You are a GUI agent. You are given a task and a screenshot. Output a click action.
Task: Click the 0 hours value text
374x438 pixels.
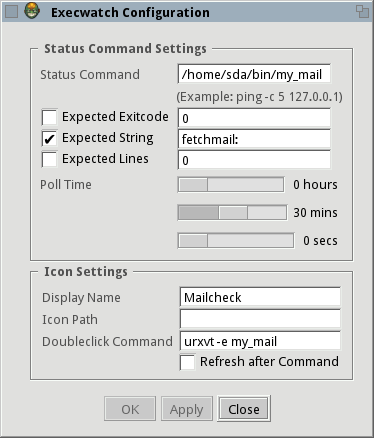tap(315, 185)
